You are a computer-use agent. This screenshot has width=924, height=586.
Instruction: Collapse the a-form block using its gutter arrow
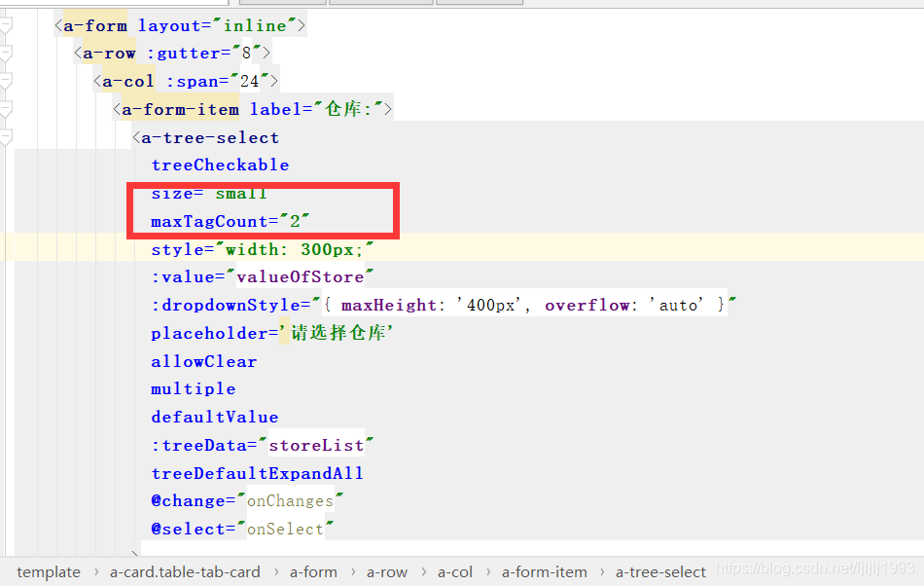click(x=6, y=24)
